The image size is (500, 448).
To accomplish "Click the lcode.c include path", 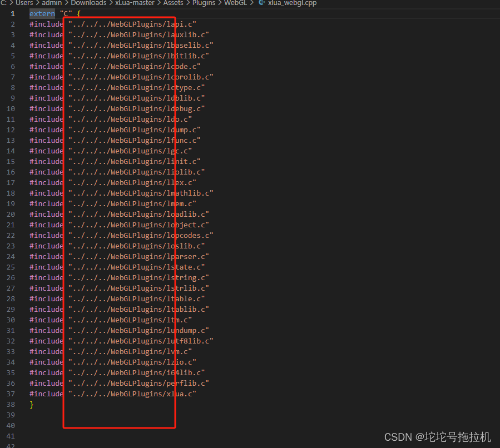I will 134,66.
